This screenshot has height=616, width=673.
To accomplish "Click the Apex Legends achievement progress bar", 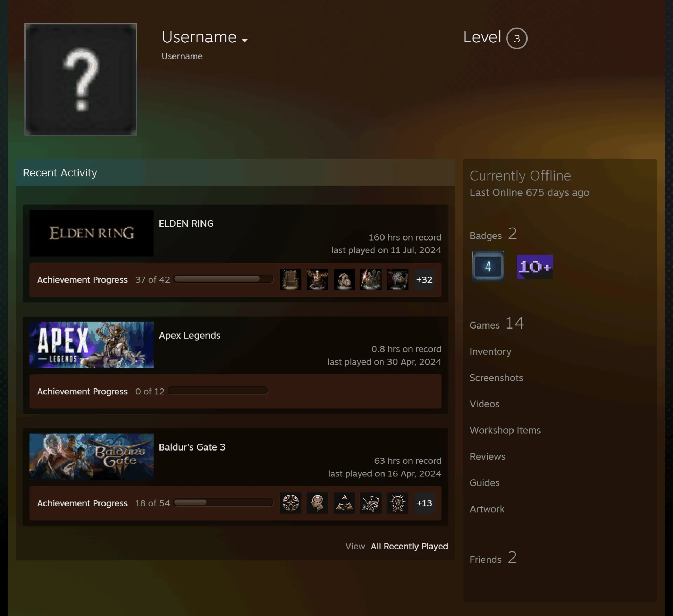I will coord(218,391).
